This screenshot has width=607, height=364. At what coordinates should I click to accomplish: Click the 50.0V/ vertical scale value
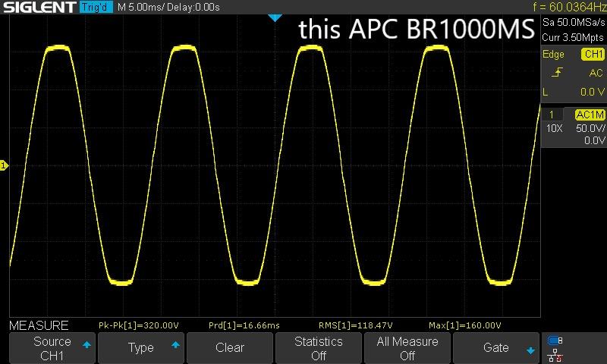coord(590,128)
